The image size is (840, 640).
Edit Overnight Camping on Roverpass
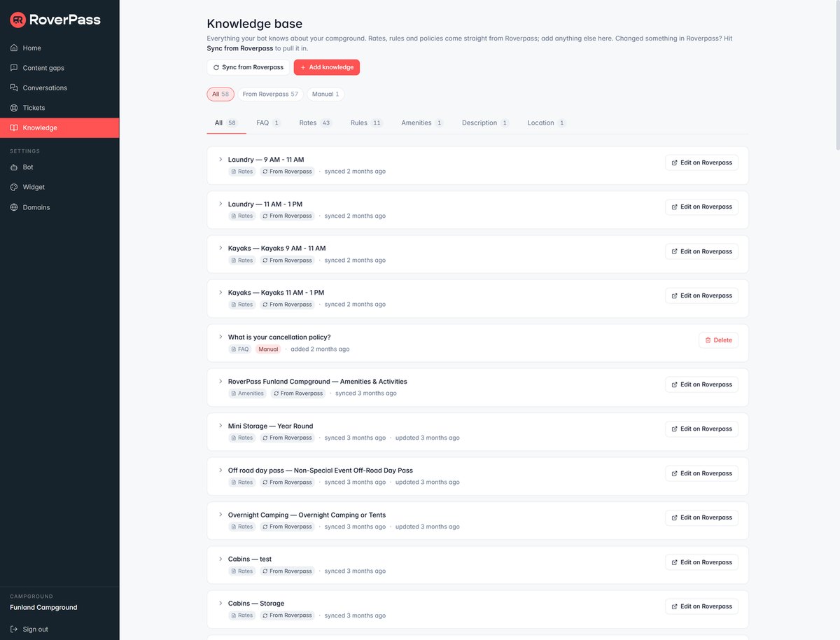701,517
